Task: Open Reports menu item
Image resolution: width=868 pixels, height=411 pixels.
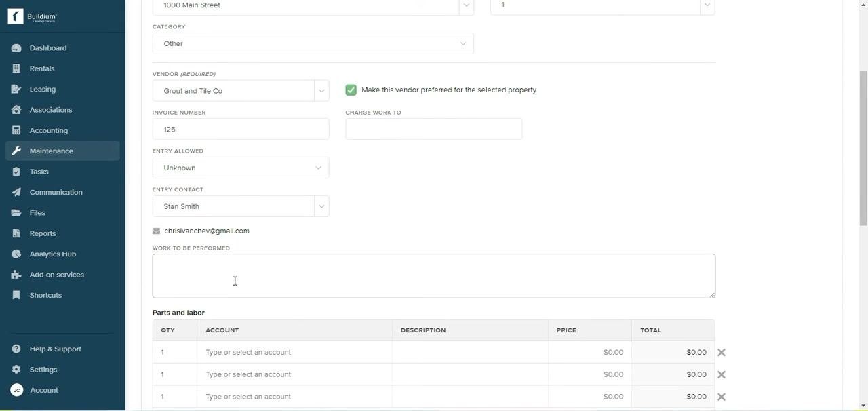Action: (x=43, y=233)
